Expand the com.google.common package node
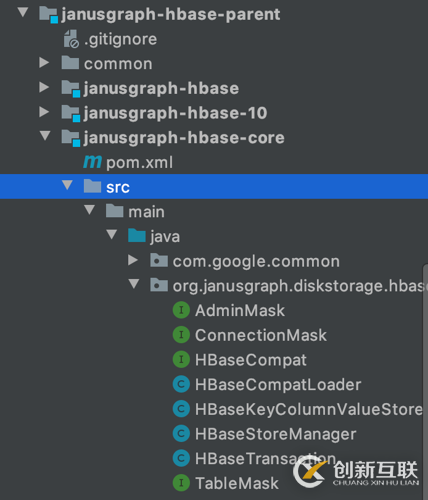The height and width of the screenshot is (500, 428). click(133, 260)
